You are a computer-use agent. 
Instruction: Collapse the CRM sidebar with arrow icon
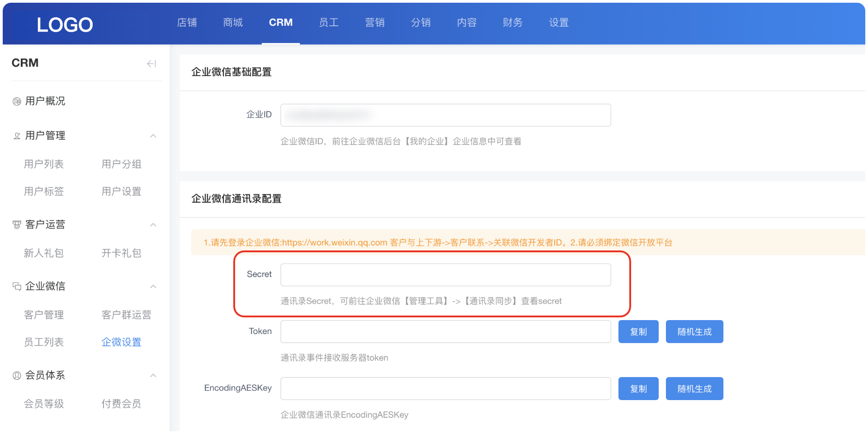151,64
